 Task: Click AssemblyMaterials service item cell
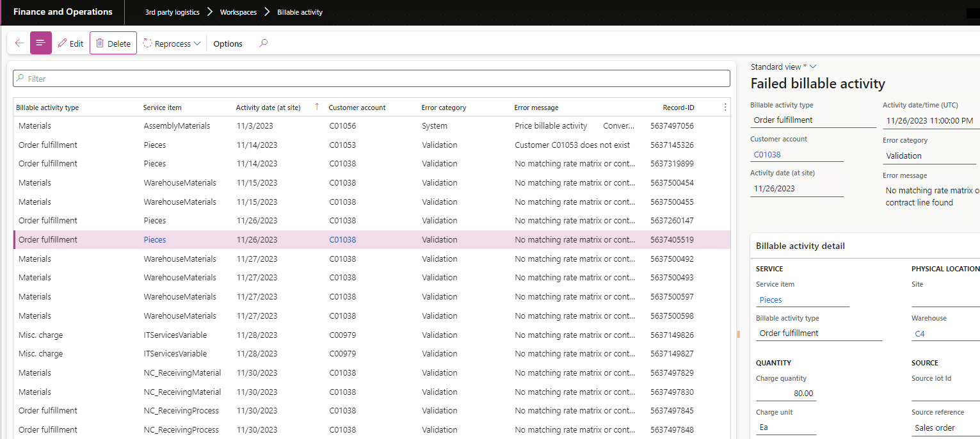coord(177,126)
